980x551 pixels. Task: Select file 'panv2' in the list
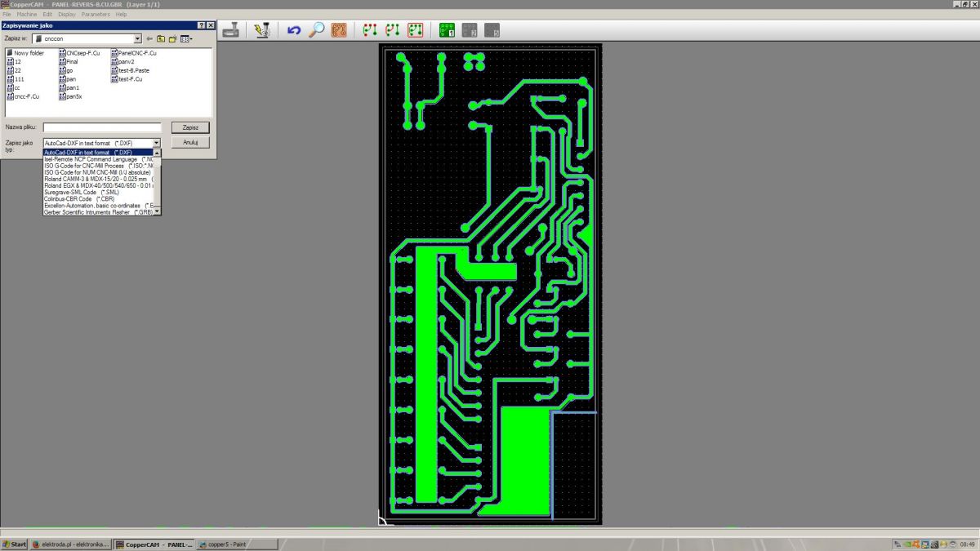tap(122, 61)
